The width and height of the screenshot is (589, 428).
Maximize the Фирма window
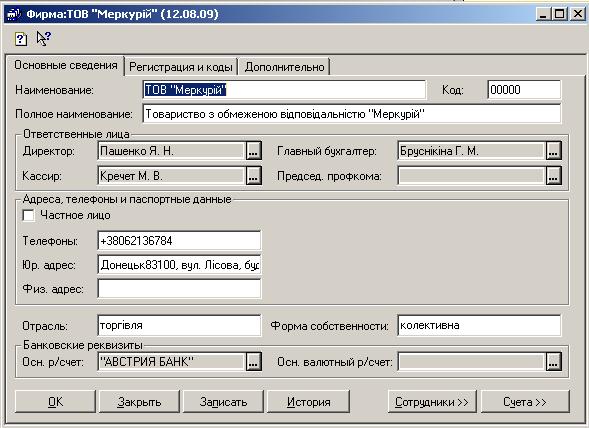(x=559, y=14)
